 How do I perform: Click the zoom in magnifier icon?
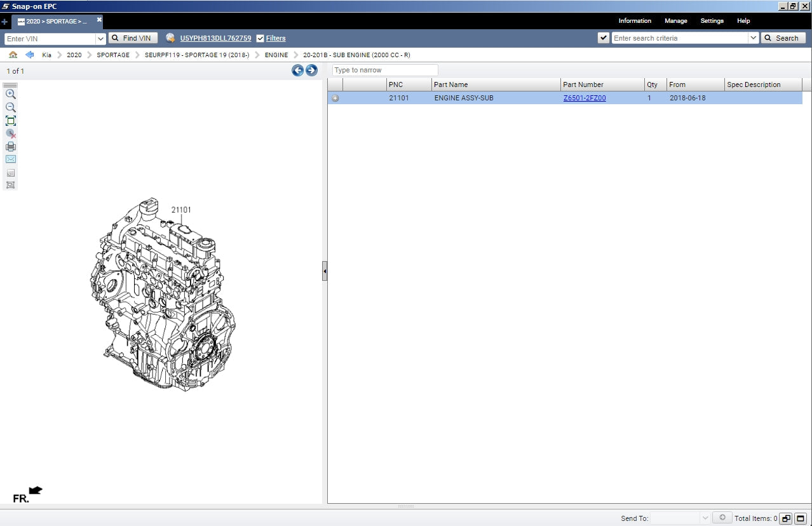click(x=11, y=94)
